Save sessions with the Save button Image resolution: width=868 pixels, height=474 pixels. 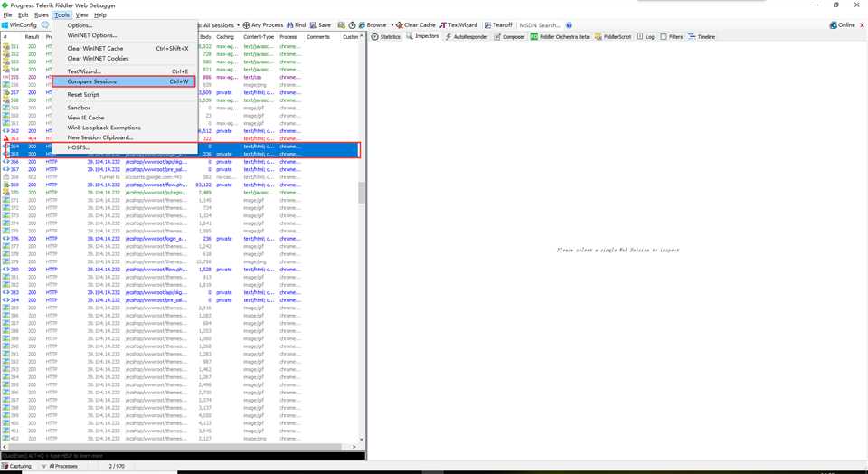(x=320, y=25)
